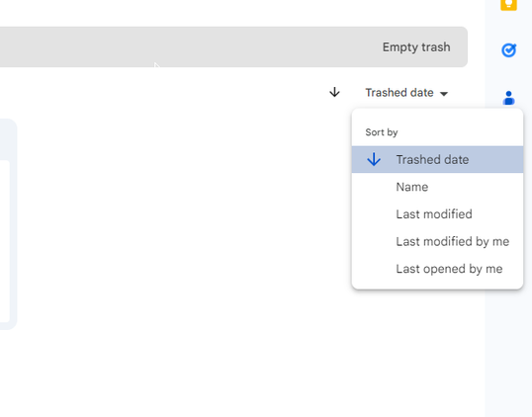Select highlighted Trashed date menu option
532x417 pixels.
[437, 159]
